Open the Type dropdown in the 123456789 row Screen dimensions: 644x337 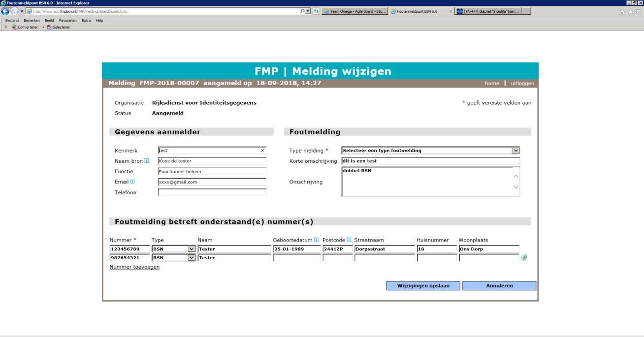click(174, 249)
